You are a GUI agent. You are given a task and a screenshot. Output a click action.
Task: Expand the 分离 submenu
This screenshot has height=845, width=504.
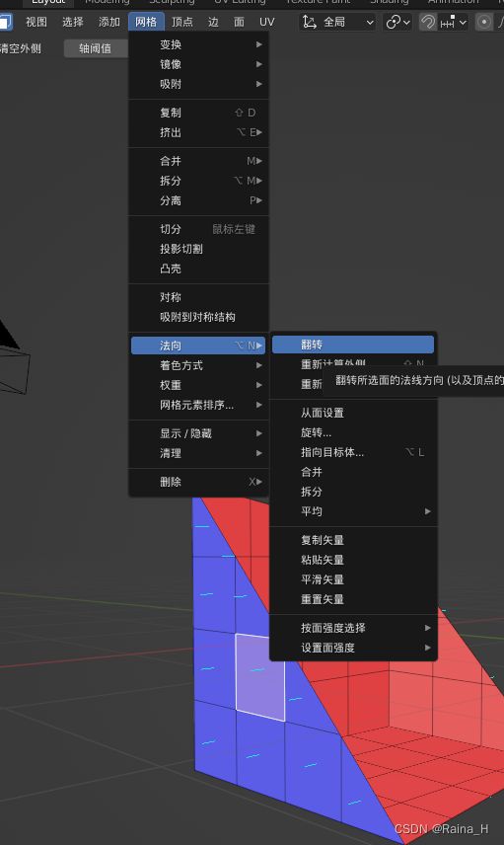[x=198, y=200]
